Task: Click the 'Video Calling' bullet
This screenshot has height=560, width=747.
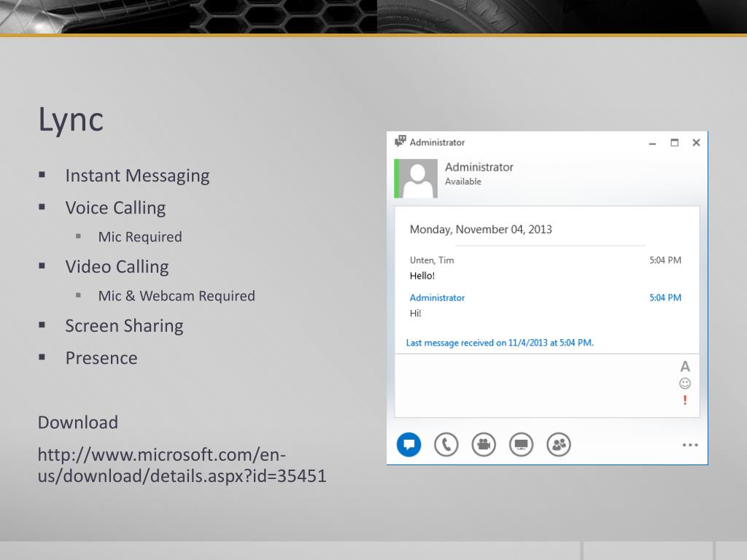Action: click(x=117, y=267)
